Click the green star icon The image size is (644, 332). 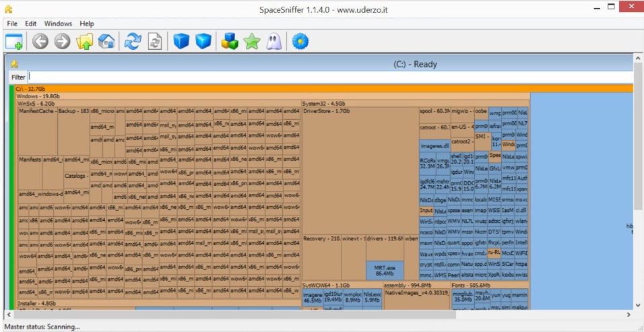251,42
